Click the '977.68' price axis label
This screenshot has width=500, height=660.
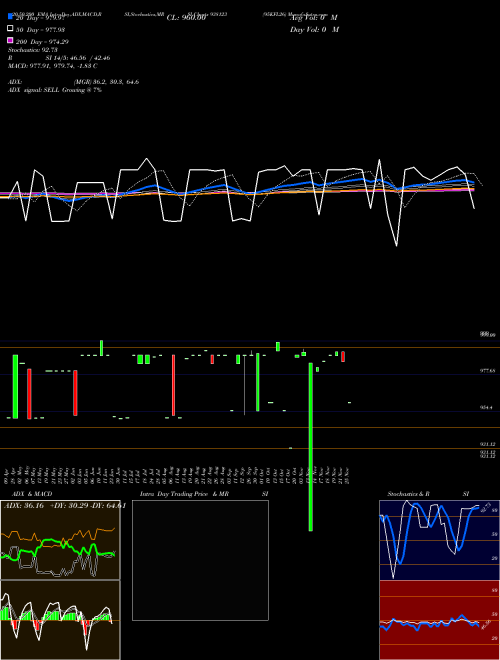487,371
